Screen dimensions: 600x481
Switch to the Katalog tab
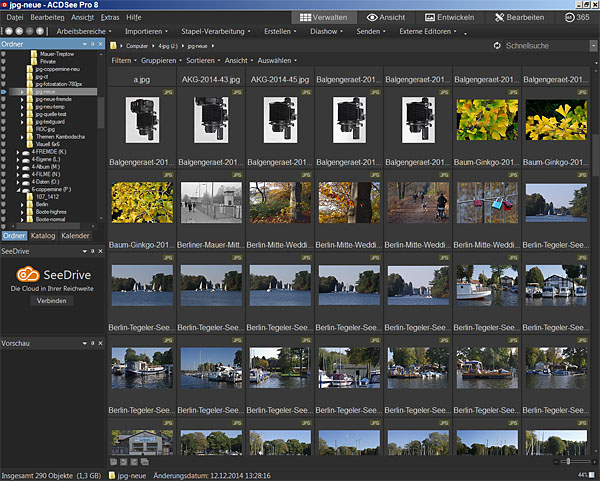pos(43,236)
